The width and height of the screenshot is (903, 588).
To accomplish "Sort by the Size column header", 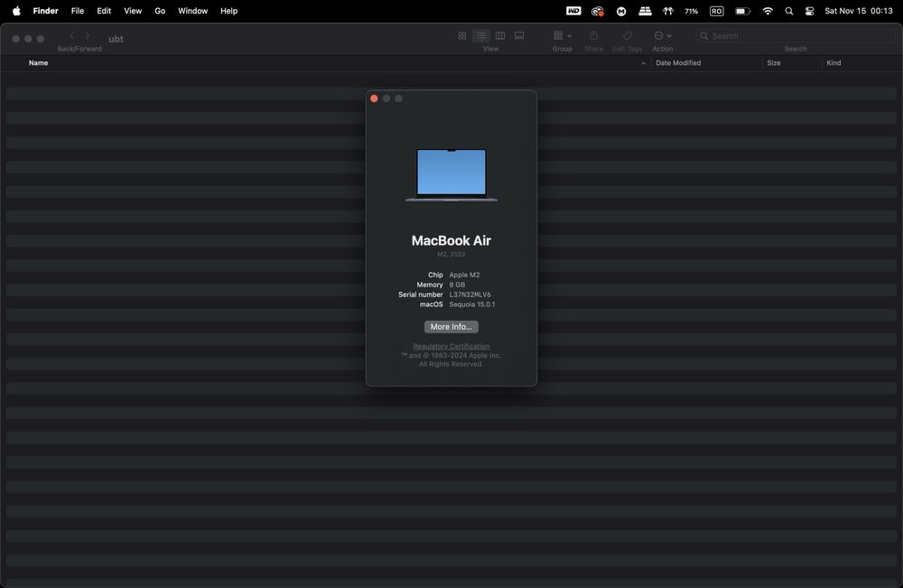I will (774, 62).
